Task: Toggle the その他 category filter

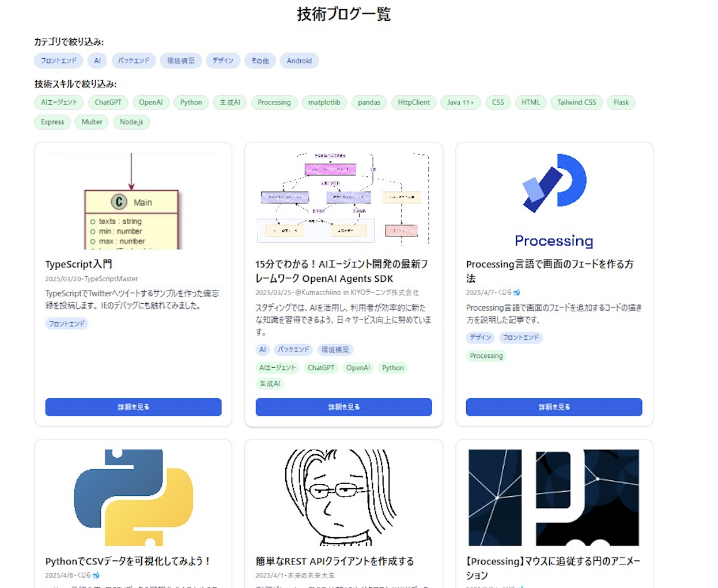Action: coord(260,61)
